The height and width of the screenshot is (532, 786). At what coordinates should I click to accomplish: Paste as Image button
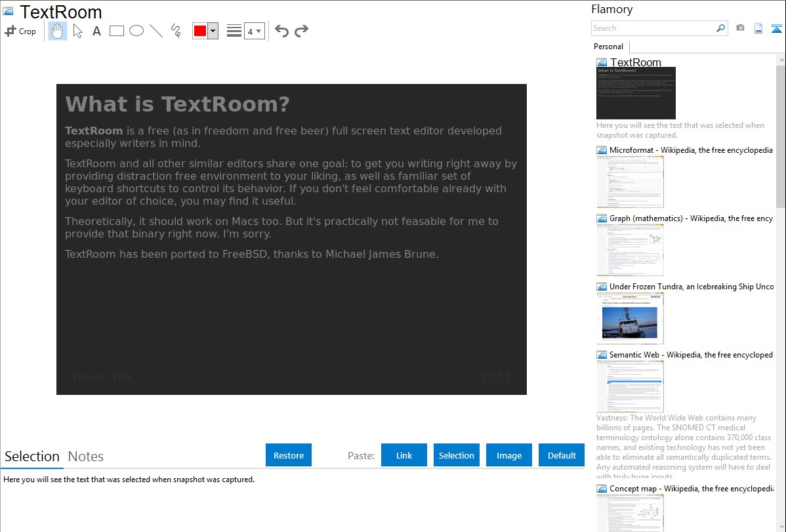point(508,455)
